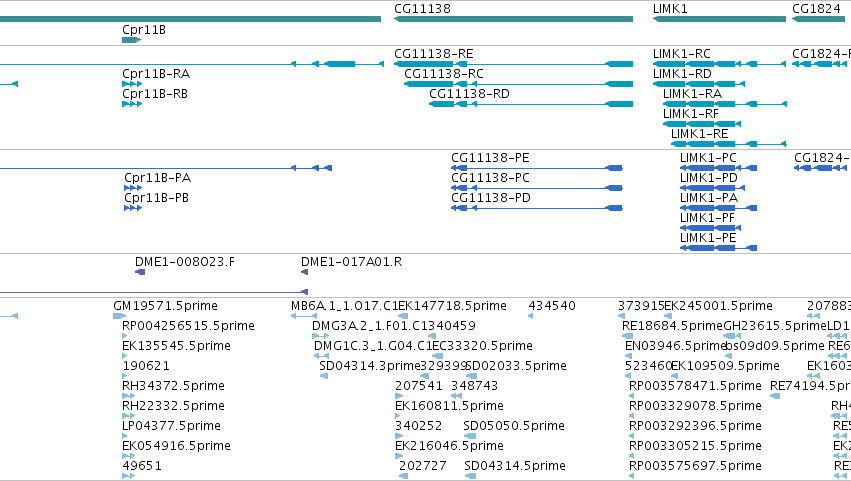The height and width of the screenshot is (481, 851).
Task: Click EST label 202727
Action: coord(422,466)
